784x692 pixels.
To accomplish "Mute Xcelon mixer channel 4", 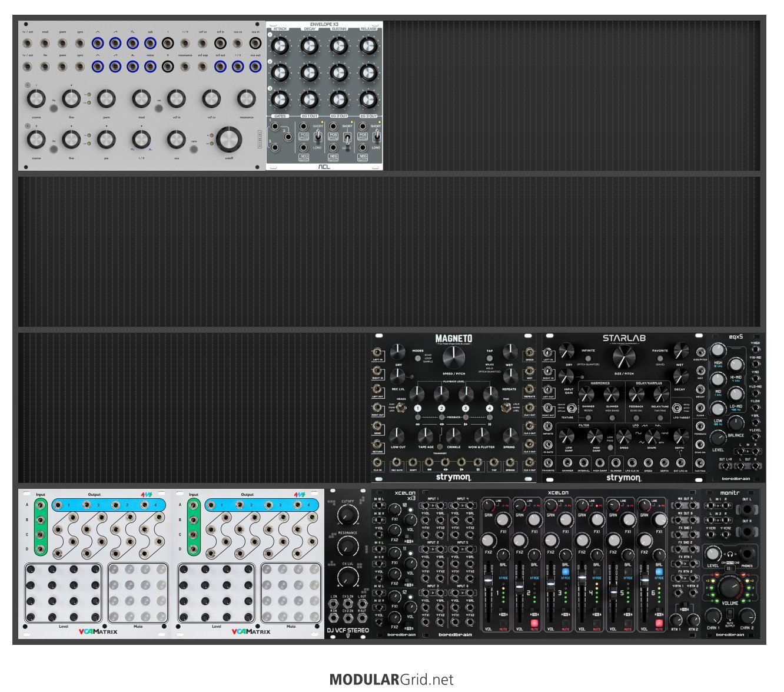I will (597, 623).
